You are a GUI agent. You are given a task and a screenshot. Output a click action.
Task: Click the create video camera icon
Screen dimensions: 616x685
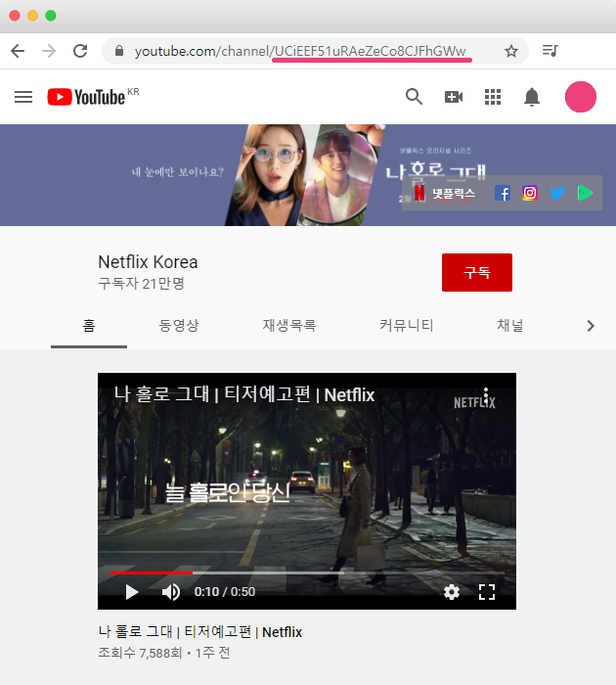454,97
